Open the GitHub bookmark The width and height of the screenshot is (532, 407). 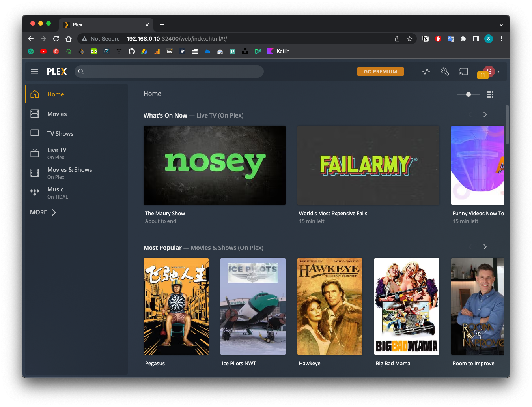coord(132,51)
